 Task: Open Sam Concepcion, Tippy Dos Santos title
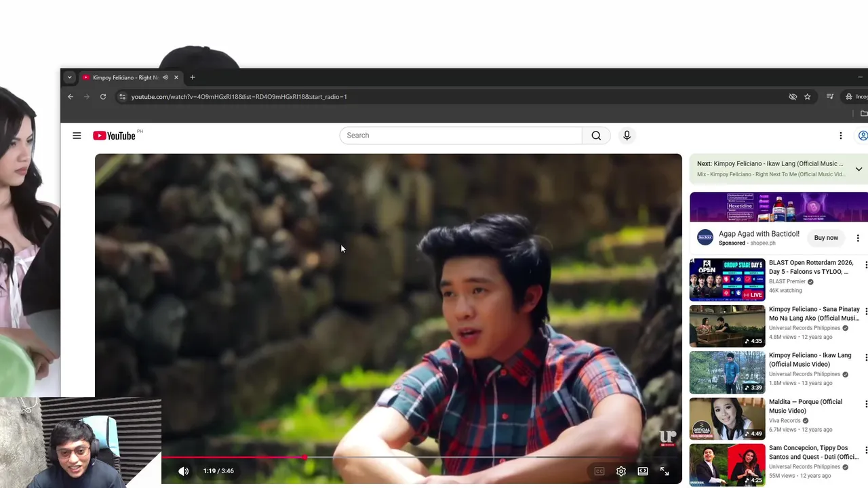click(x=814, y=452)
